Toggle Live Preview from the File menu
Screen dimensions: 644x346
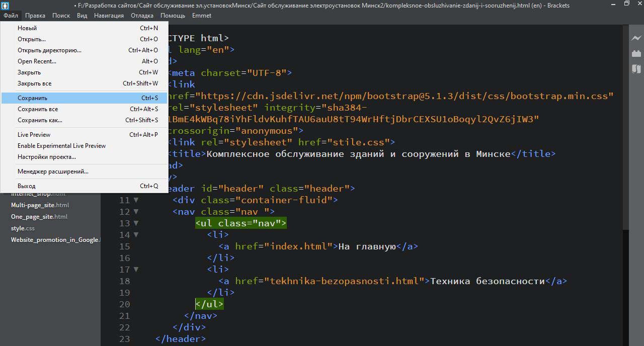pyautogui.click(x=34, y=135)
